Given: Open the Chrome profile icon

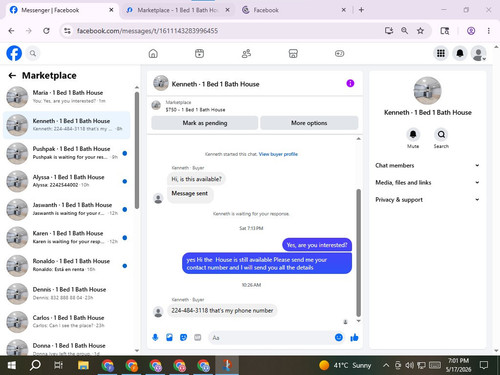Looking at the screenshot, I should (471, 31).
